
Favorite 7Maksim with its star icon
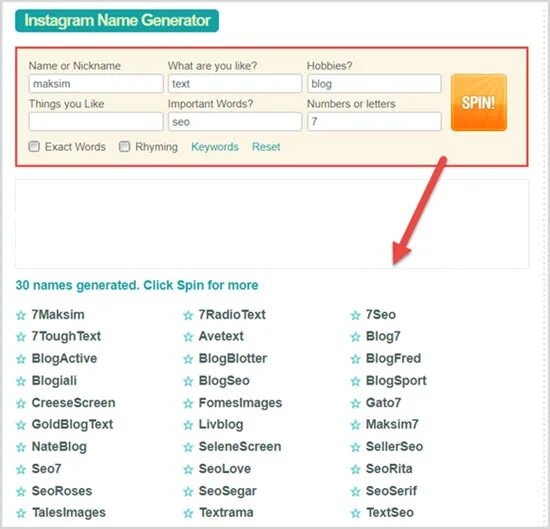(21, 315)
